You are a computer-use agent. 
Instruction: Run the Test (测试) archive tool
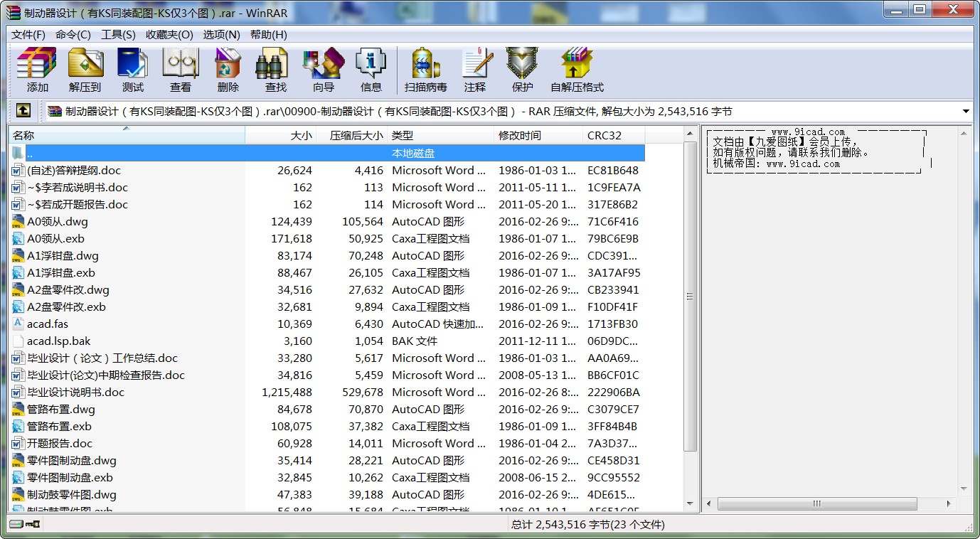point(132,70)
